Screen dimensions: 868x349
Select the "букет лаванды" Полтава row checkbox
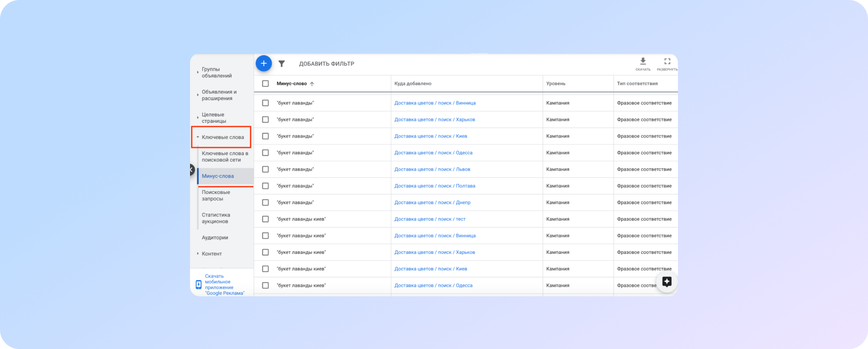[x=265, y=186]
